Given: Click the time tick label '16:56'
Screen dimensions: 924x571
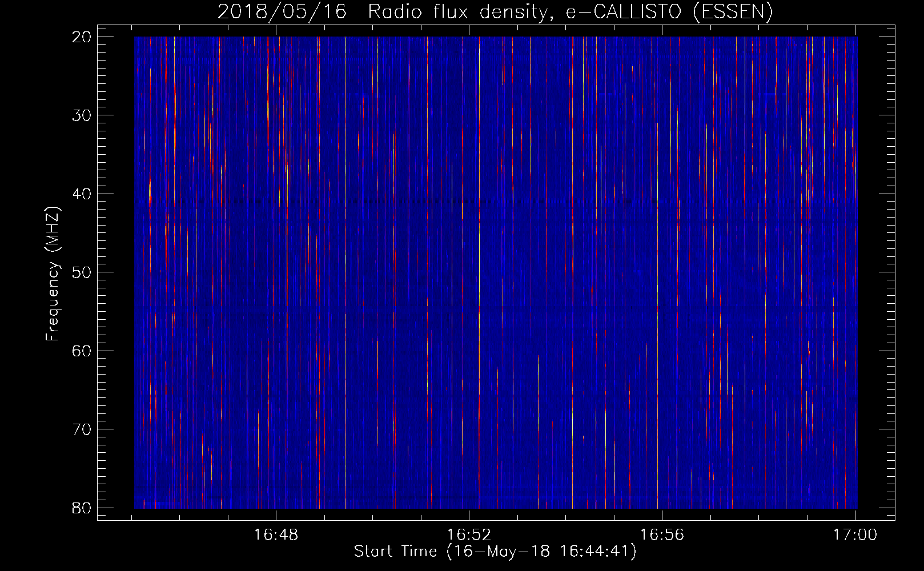Looking at the screenshot, I should [662, 535].
